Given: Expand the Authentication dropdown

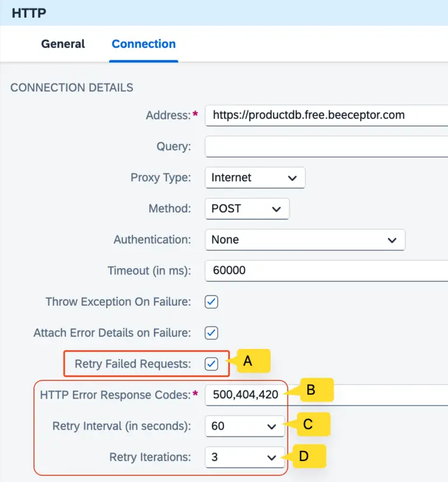Looking at the screenshot, I should click(304, 239).
